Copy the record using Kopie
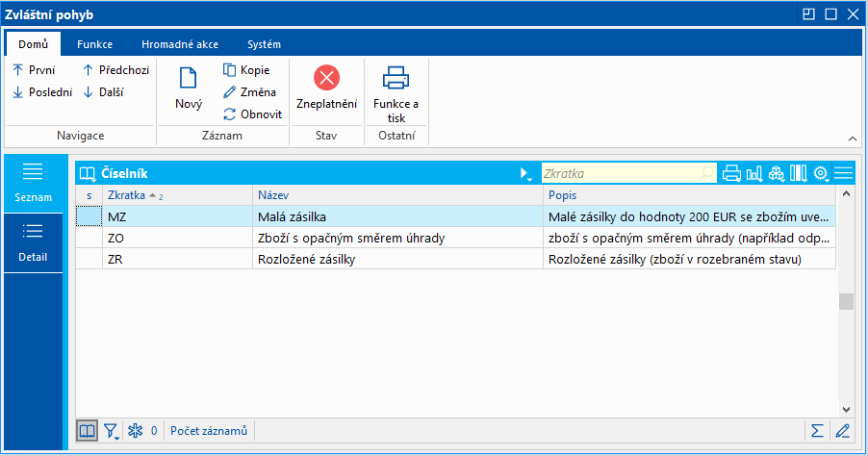The height and width of the screenshot is (456, 868). [x=246, y=70]
